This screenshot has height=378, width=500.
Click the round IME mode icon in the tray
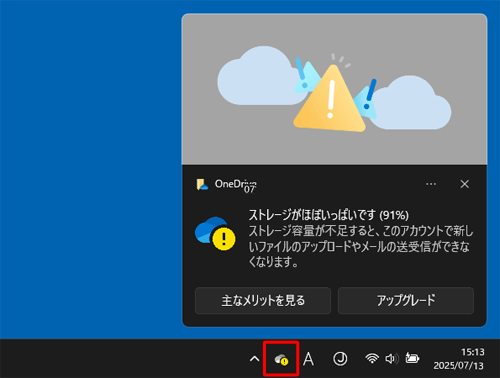click(x=340, y=359)
